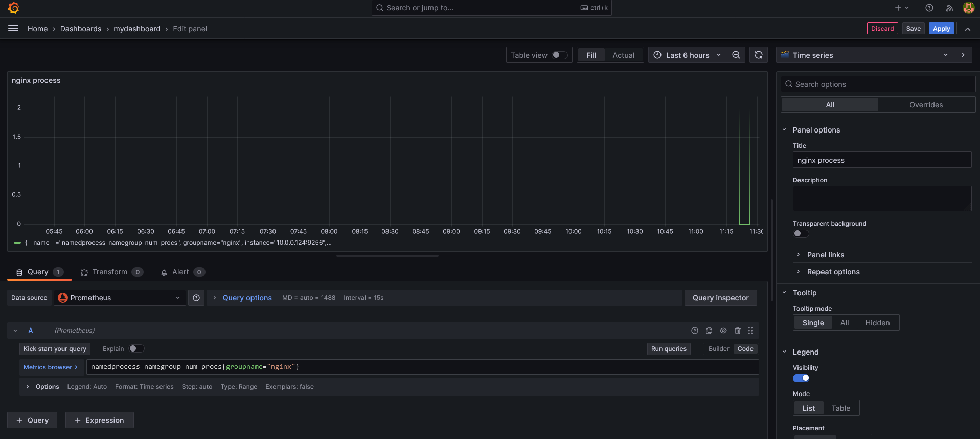Expand Repeat options

[x=833, y=272]
